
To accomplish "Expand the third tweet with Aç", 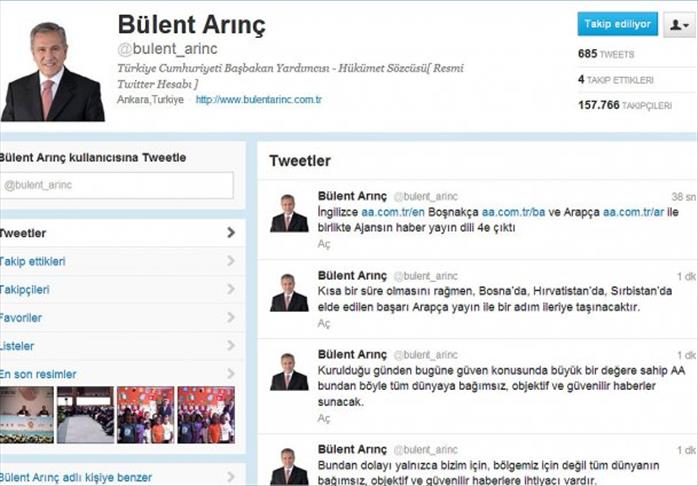I will [x=324, y=418].
